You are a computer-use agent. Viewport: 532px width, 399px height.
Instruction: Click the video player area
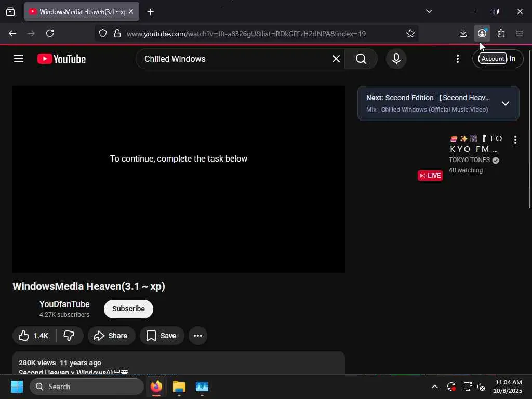[179, 179]
